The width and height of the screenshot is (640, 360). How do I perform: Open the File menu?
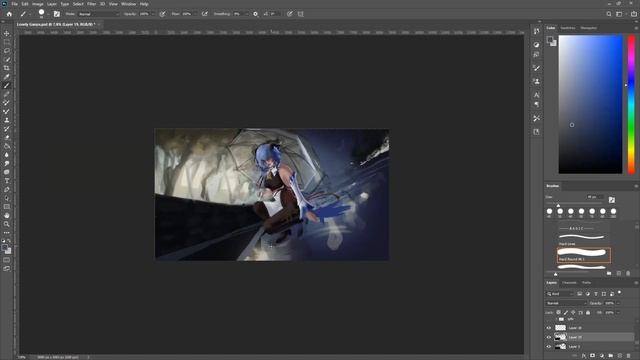click(x=14, y=4)
